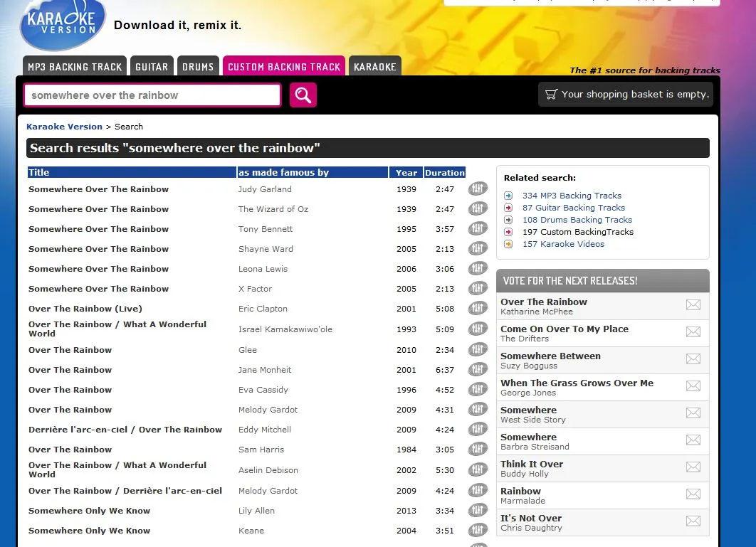Open mixer icon for Judy Garland row
This screenshot has height=547, width=756.
pos(478,188)
